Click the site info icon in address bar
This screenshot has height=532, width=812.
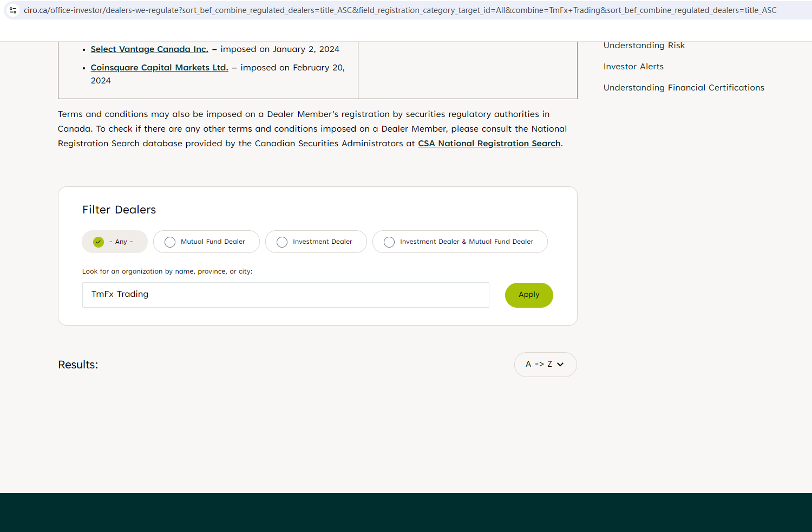(x=13, y=10)
